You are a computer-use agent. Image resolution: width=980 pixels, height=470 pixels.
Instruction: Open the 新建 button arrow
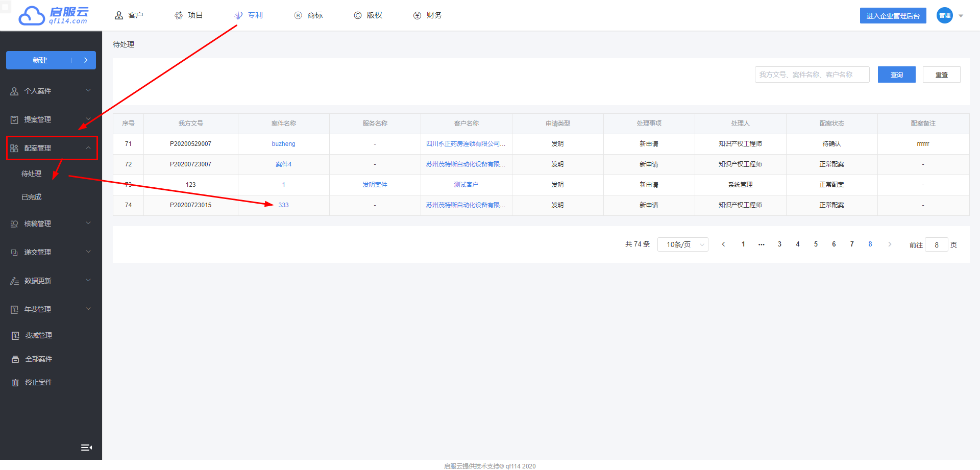(x=85, y=60)
